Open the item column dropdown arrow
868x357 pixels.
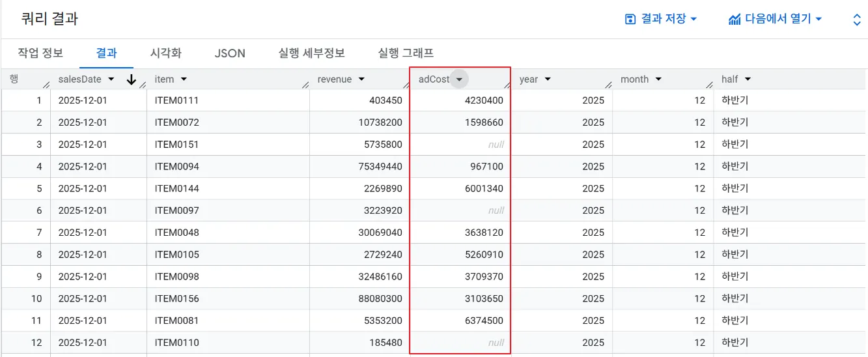coord(184,79)
